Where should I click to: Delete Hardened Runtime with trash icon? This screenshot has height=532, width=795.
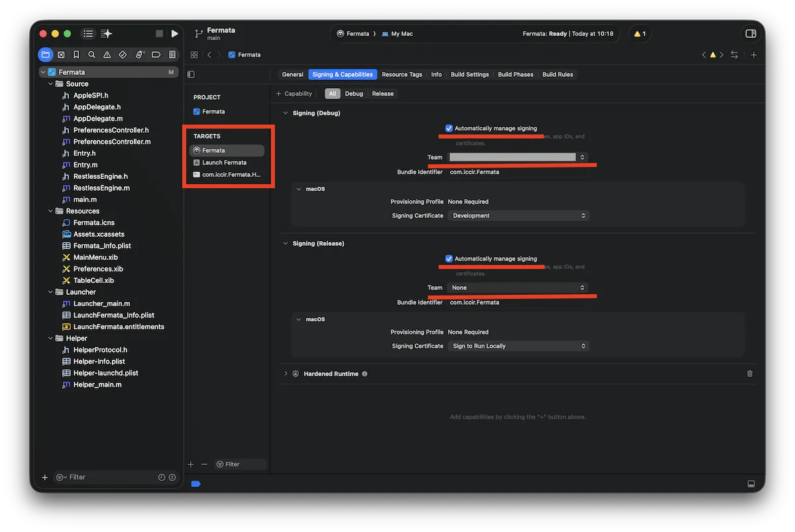point(750,374)
